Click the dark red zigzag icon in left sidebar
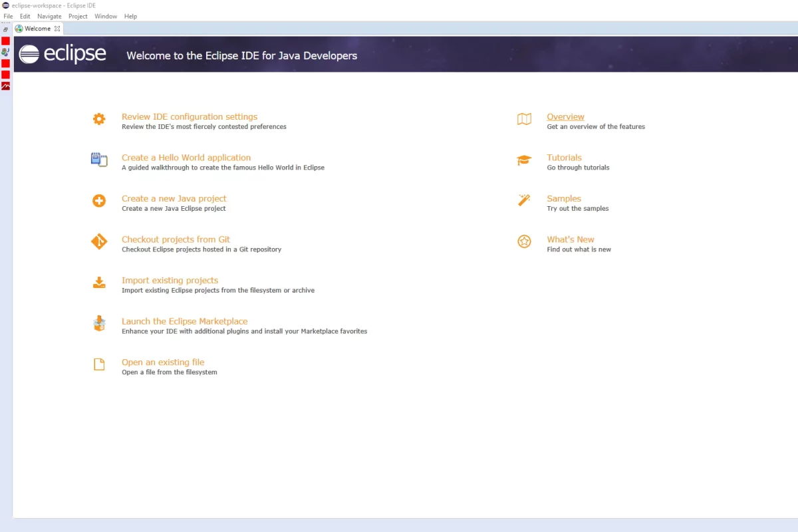This screenshot has height=532, width=798. (x=5, y=86)
